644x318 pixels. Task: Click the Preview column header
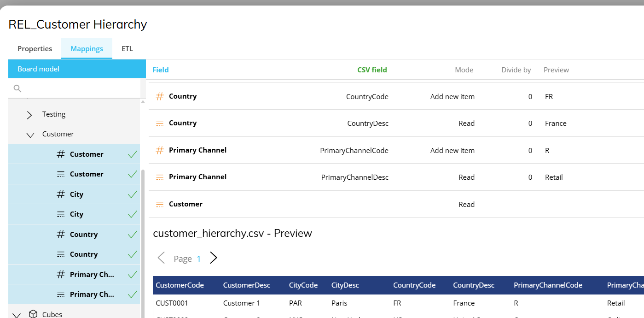(x=556, y=70)
